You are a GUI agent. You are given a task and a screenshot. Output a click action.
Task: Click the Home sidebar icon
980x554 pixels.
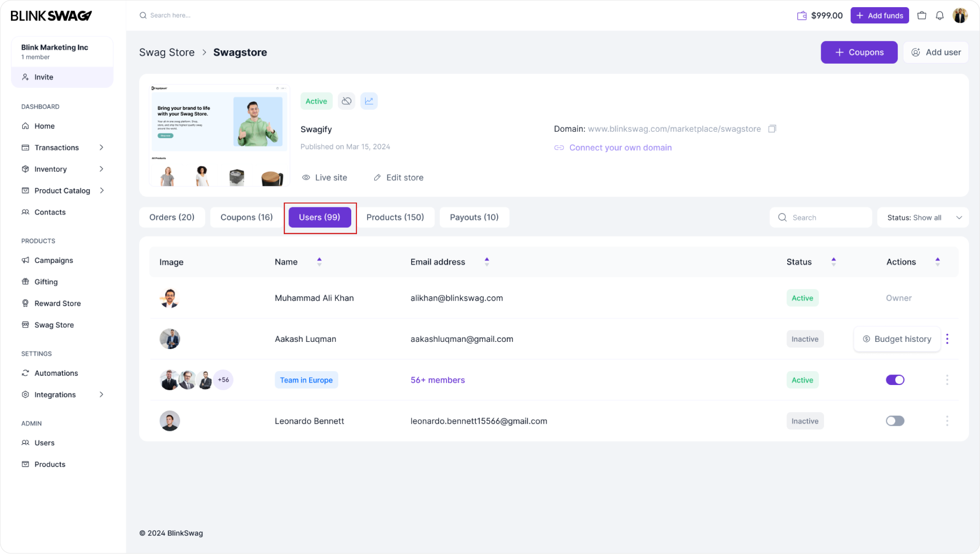[x=25, y=126]
